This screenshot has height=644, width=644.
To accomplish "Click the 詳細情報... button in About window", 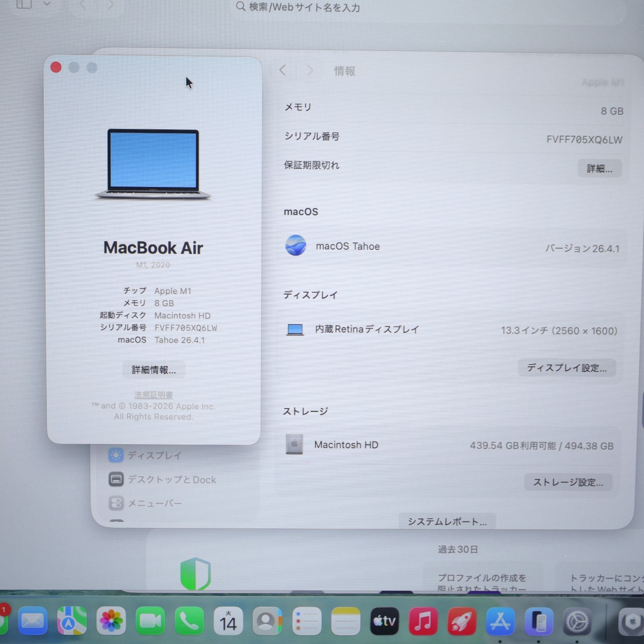I will (x=154, y=370).
